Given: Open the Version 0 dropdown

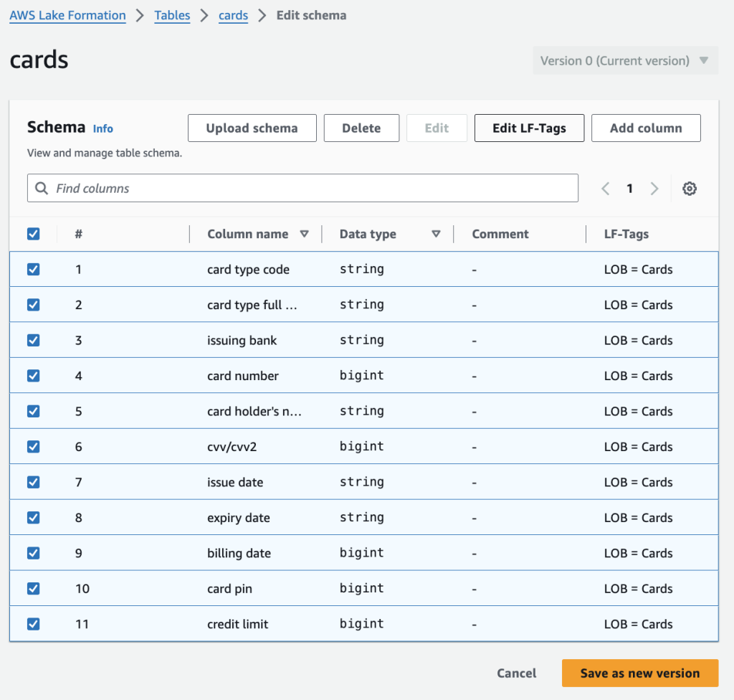Looking at the screenshot, I should (625, 60).
